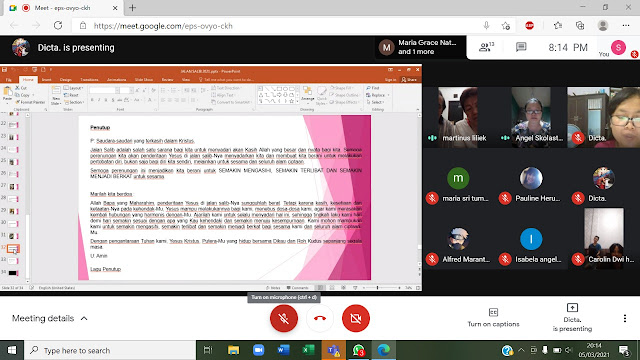640x360 pixels.
Task: Turn on the camera
Action: click(356, 318)
